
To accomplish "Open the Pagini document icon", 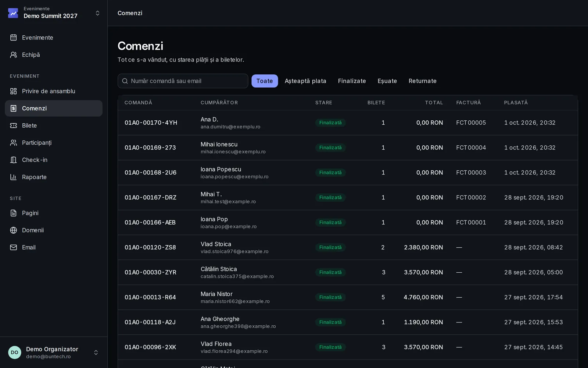I will click(x=14, y=213).
